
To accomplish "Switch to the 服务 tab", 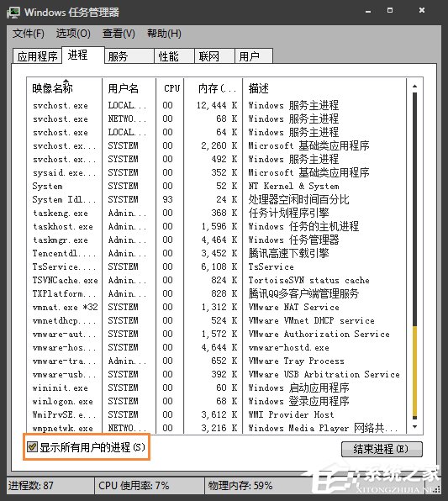I will 129,56.
